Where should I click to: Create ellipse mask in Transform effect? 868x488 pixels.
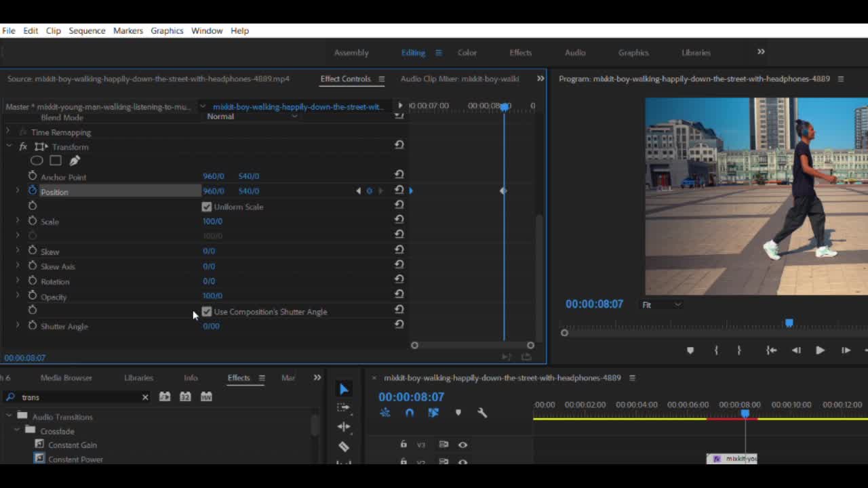click(37, 161)
